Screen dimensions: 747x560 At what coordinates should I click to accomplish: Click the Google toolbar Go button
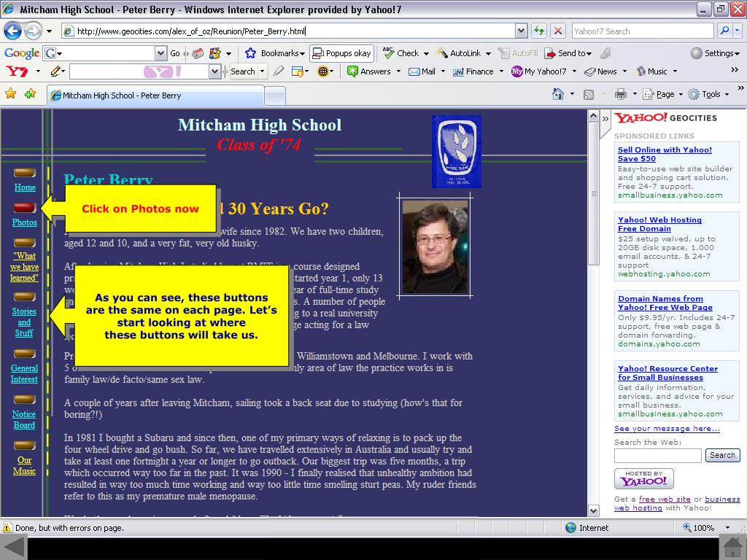coord(175,53)
